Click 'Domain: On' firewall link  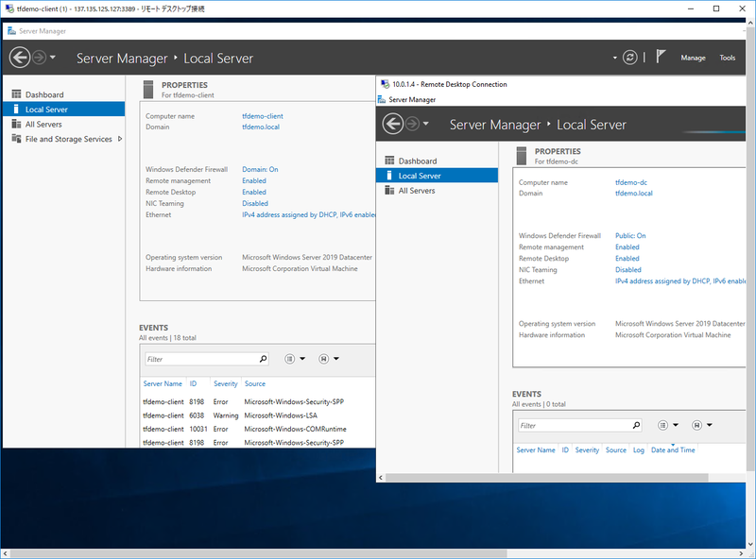point(260,169)
